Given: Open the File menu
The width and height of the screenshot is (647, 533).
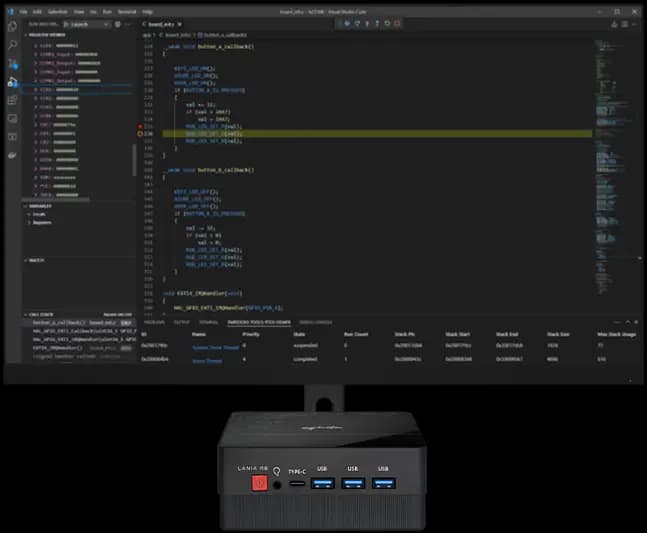Looking at the screenshot, I should coord(23,11).
